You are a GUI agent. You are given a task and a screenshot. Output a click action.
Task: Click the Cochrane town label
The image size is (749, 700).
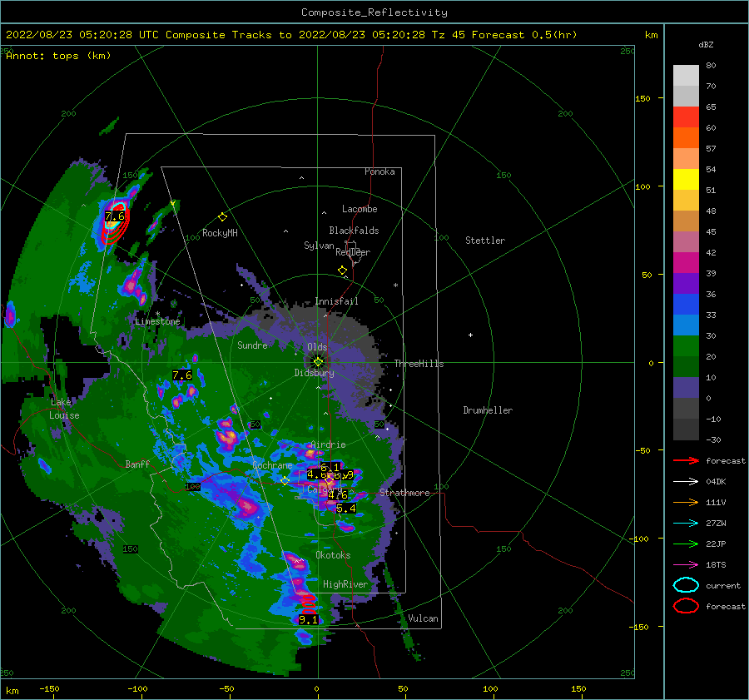(272, 465)
